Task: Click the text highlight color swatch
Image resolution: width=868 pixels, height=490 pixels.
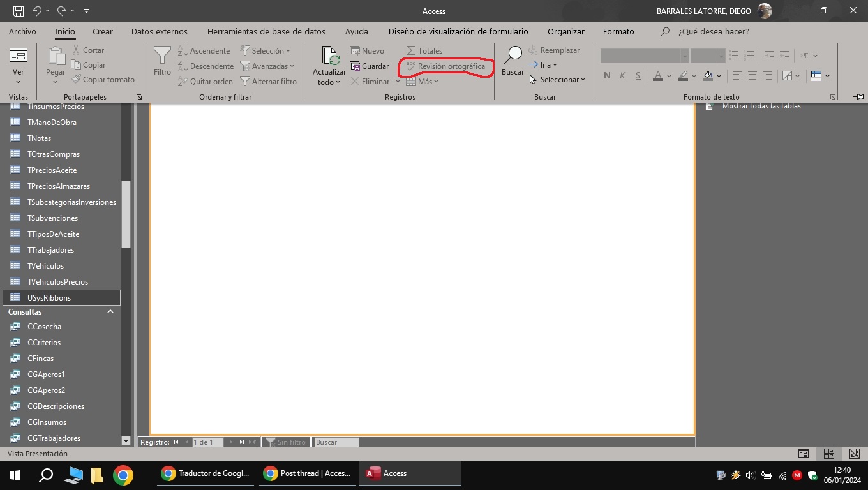Action: (683, 75)
